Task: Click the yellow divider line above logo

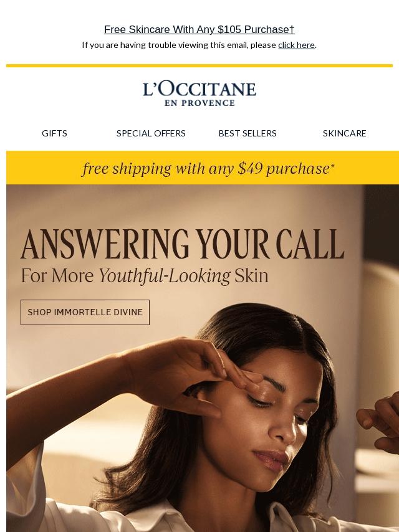Action: 199,65
